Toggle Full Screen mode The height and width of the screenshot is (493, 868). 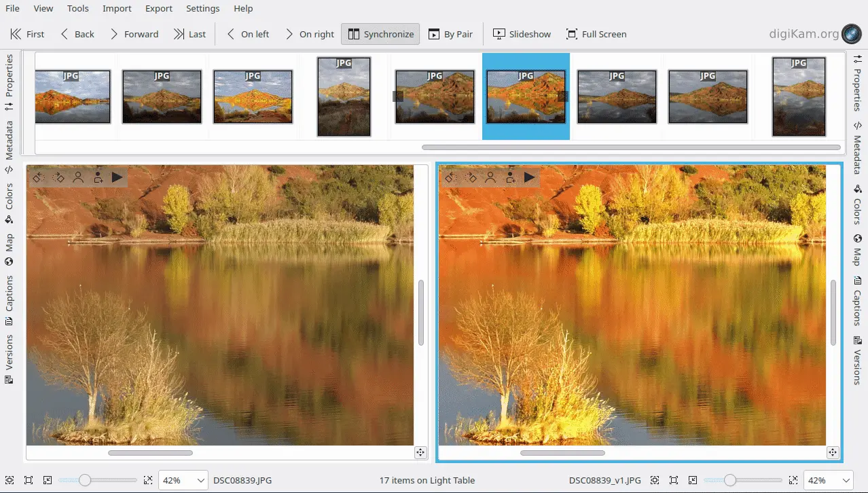point(596,34)
